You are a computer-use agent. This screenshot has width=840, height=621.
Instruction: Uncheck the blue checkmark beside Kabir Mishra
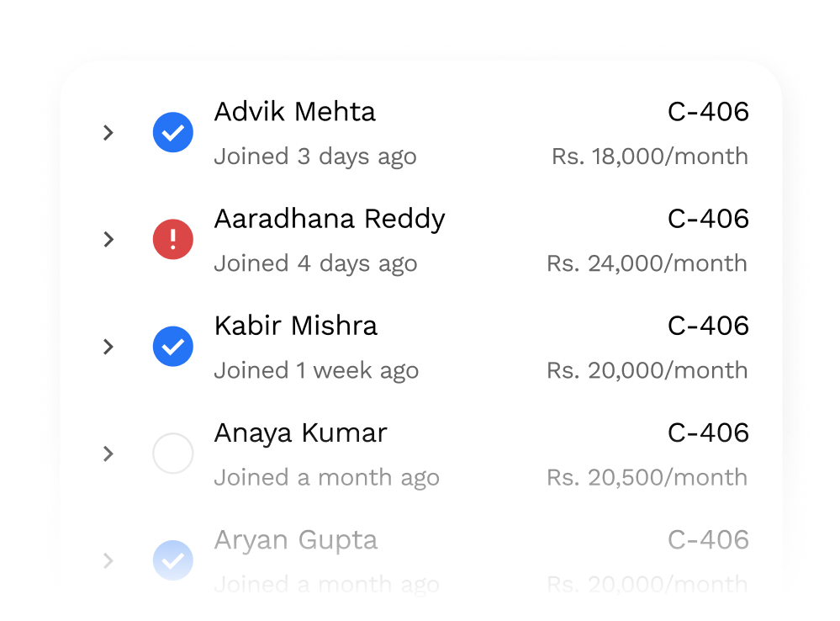coord(173,347)
